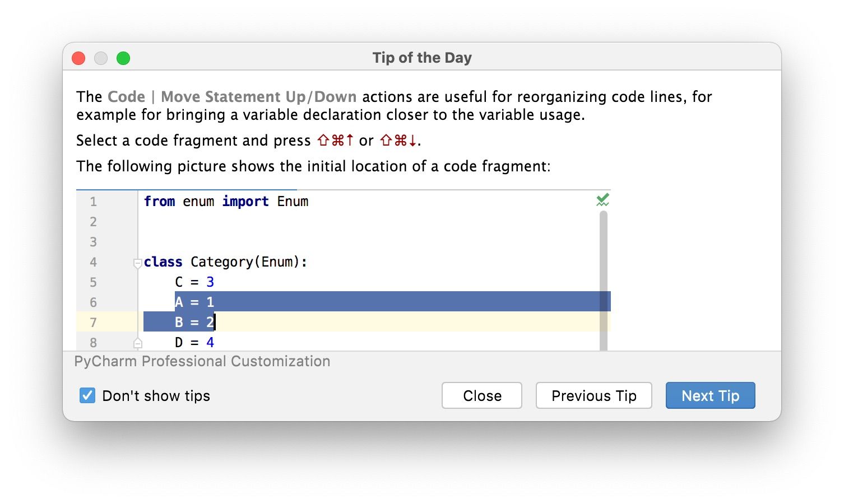
Task: Click the green inspection checkmark icon
Action: coord(602,200)
